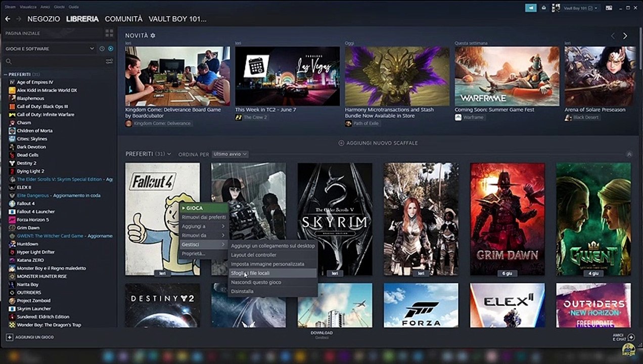Open collections grid view icon
Image resolution: width=643 pixels, height=364 pixels.
109,33
